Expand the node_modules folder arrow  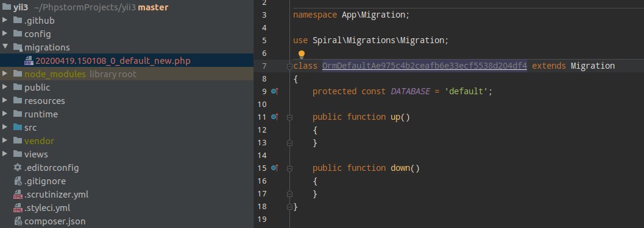click(5, 74)
